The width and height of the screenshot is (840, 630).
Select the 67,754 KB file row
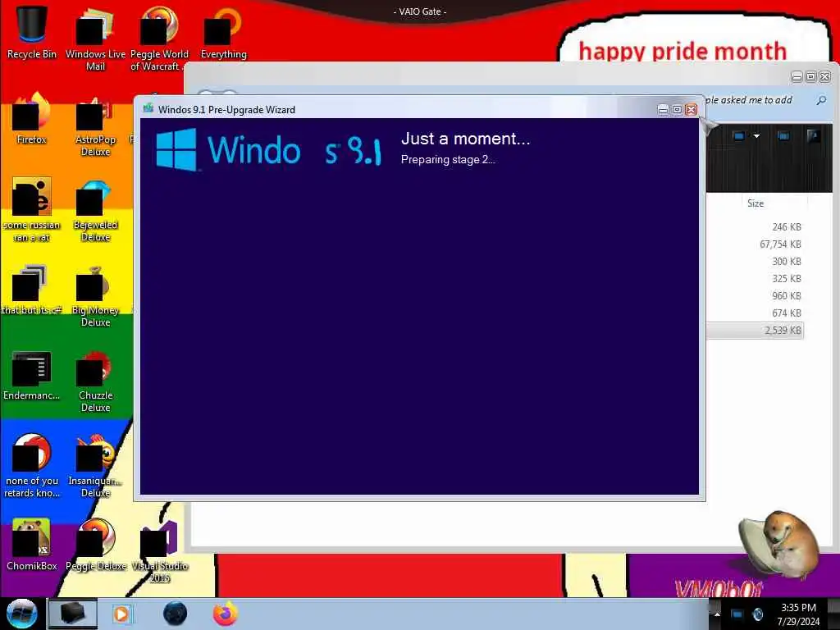click(x=755, y=244)
